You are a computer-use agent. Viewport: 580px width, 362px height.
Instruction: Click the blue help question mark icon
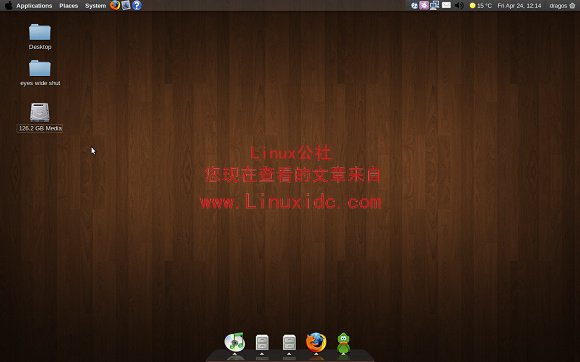(137, 5)
